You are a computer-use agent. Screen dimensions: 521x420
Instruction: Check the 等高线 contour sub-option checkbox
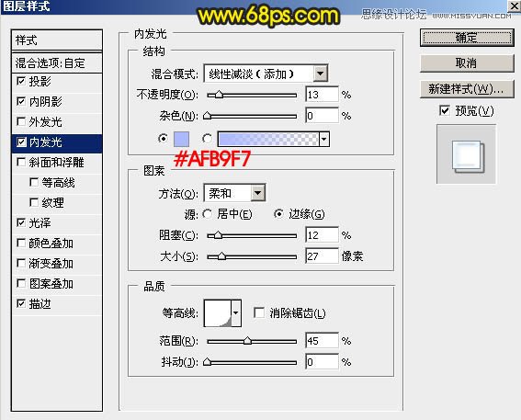point(34,182)
